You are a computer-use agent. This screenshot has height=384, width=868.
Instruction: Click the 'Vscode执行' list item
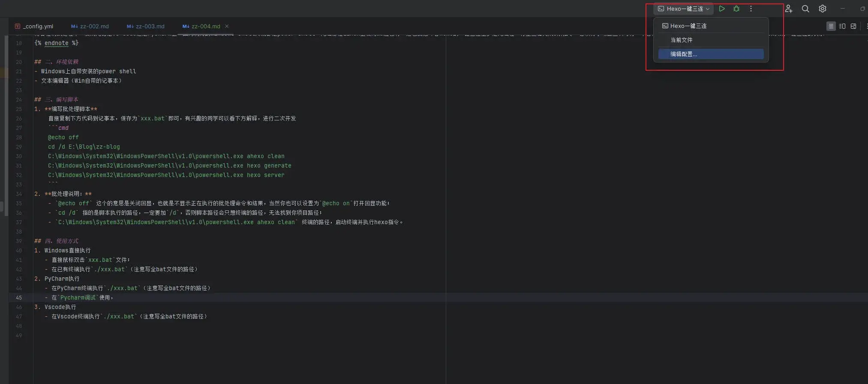pyautogui.click(x=55, y=307)
